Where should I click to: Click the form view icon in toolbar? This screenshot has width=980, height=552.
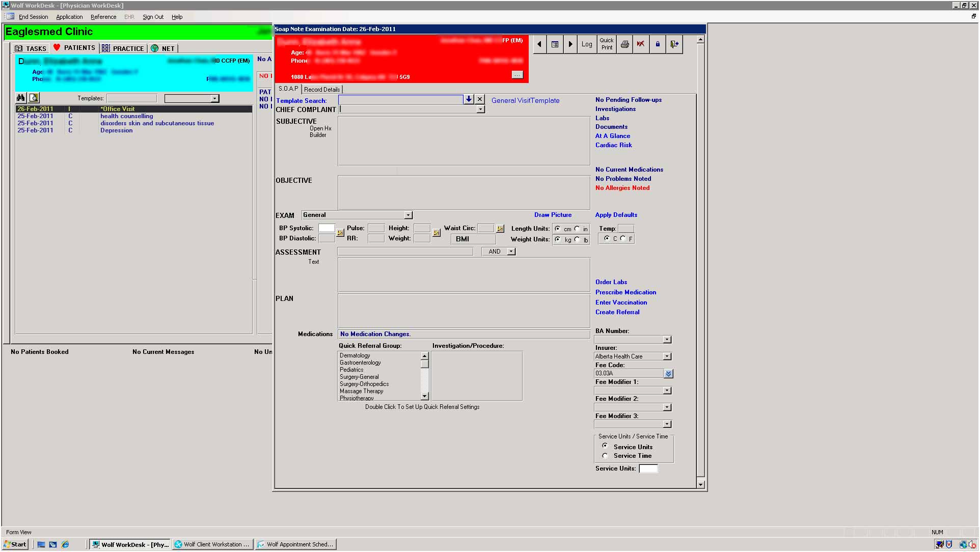555,44
